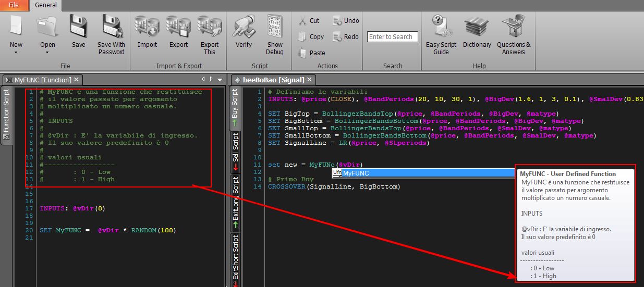The width and height of the screenshot is (644, 287).
Task: Switch to the File ribbon tab
Action: coord(14,5)
